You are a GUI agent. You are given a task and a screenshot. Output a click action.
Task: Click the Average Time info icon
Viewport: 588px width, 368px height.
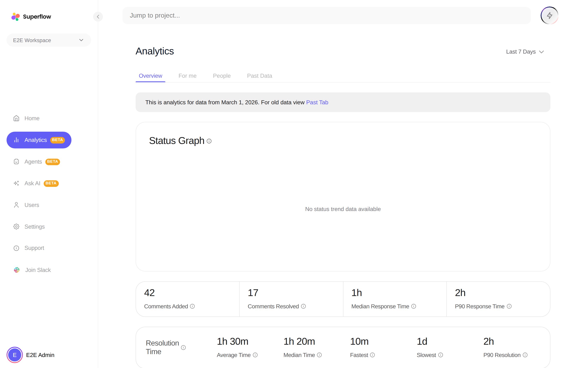255,355
